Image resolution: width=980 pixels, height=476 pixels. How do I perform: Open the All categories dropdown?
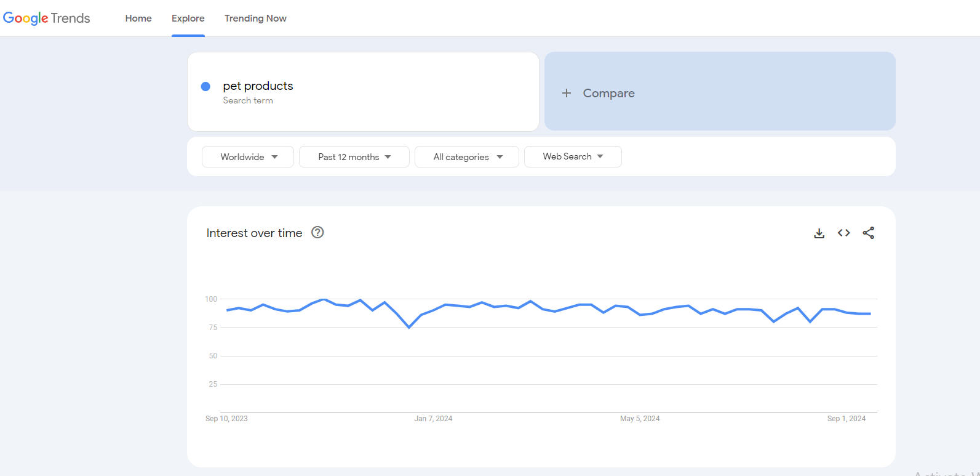coord(467,156)
